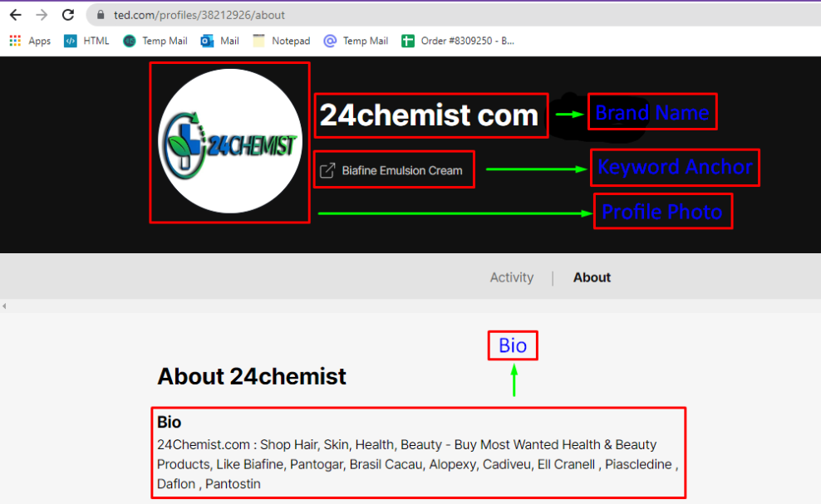Open the Mail bookmark
821x504 pixels.
[x=219, y=40]
